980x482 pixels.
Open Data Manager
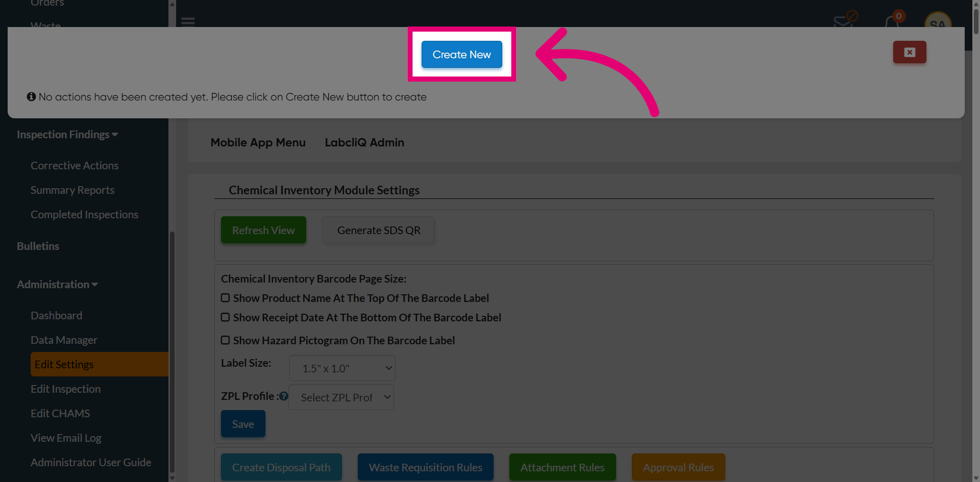[64, 340]
